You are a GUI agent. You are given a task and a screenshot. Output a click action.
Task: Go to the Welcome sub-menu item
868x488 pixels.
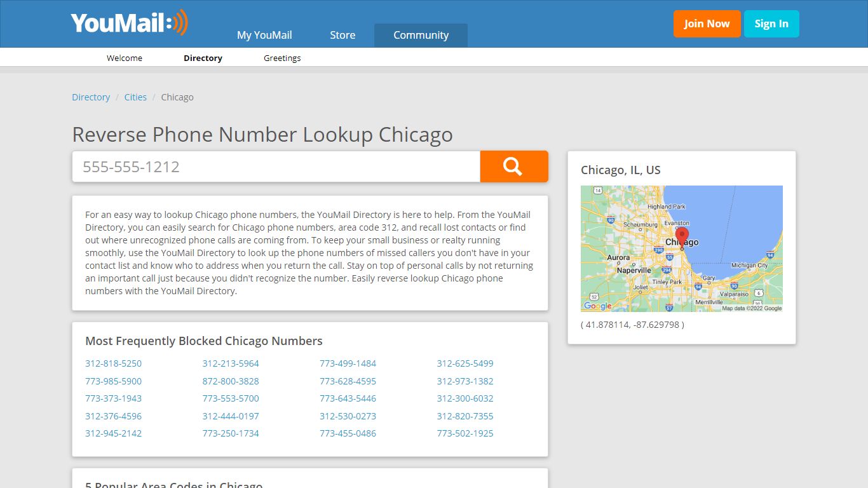pos(125,58)
